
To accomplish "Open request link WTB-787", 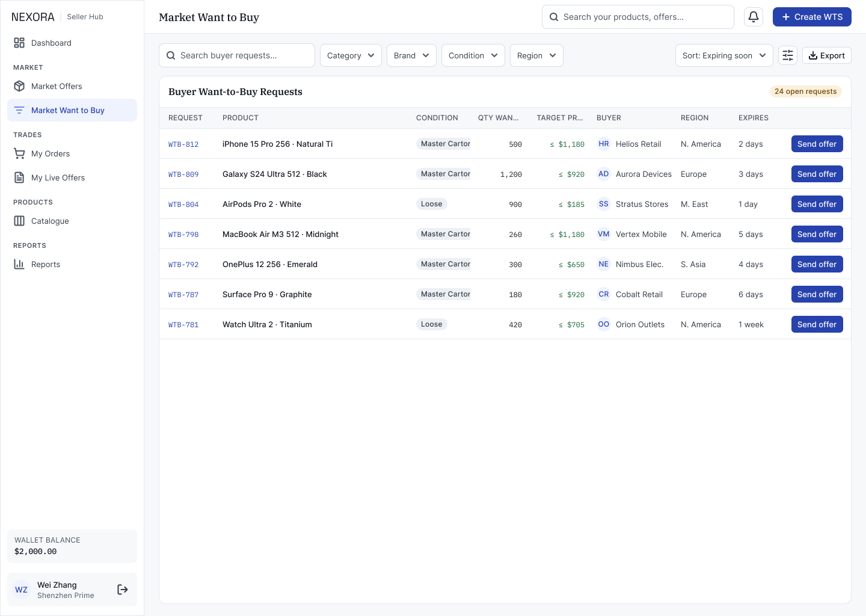I will [183, 295].
